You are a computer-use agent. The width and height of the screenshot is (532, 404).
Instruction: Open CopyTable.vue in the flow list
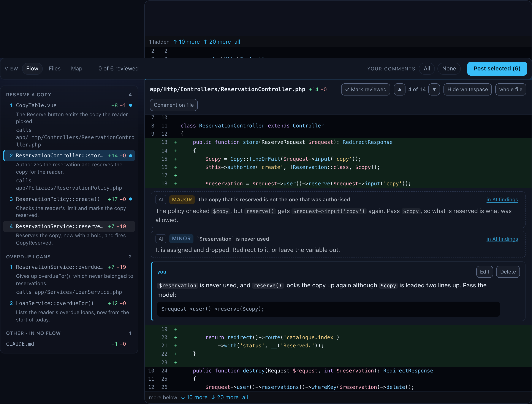pos(69,105)
